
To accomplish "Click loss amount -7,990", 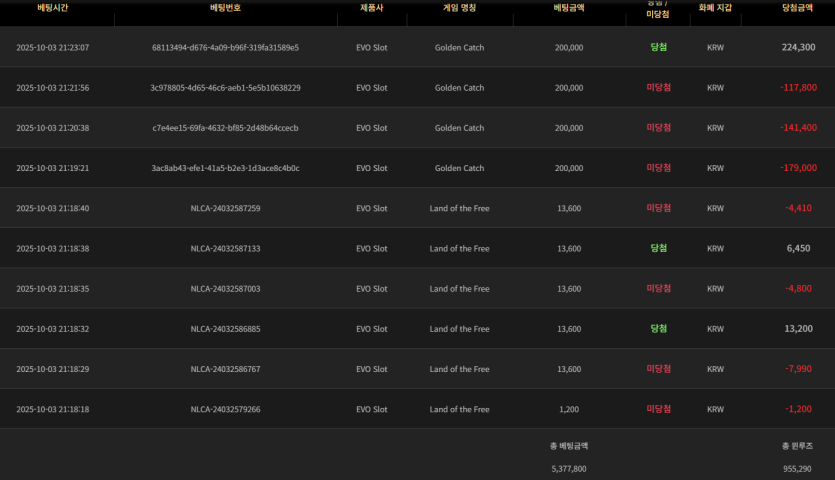I will tap(798, 369).
